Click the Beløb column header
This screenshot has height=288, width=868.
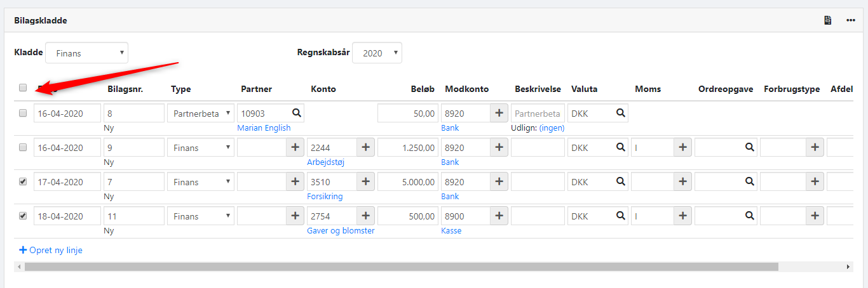(x=423, y=89)
